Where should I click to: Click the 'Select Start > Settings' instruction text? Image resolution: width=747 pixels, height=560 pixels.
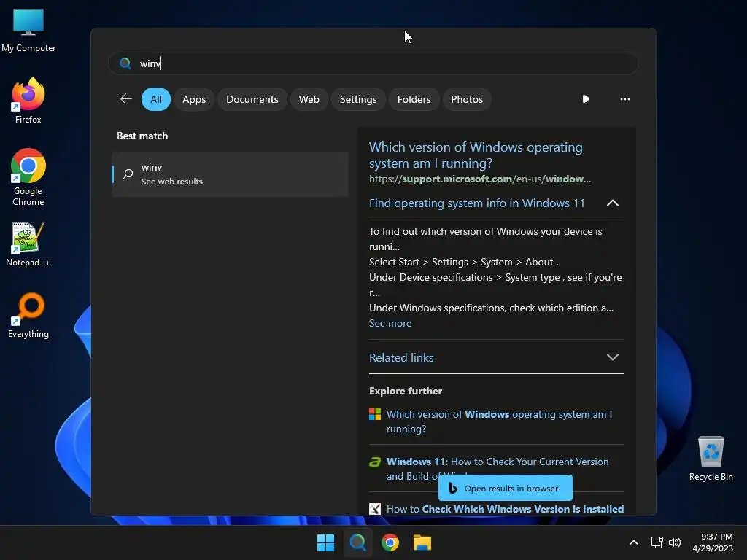click(x=463, y=262)
